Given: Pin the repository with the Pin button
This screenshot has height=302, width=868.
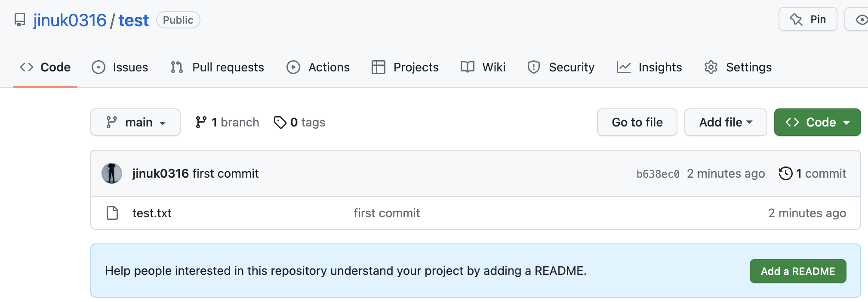Looking at the screenshot, I should (808, 19).
